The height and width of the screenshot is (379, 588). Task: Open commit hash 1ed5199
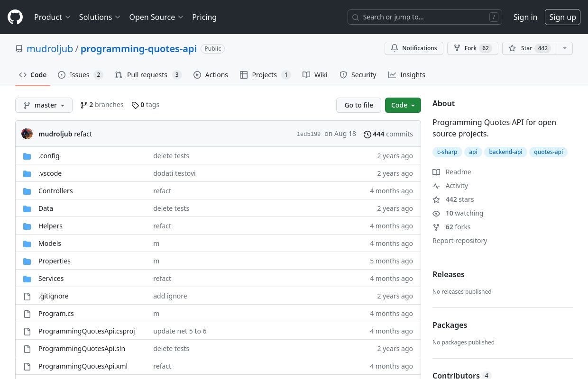pyautogui.click(x=309, y=134)
